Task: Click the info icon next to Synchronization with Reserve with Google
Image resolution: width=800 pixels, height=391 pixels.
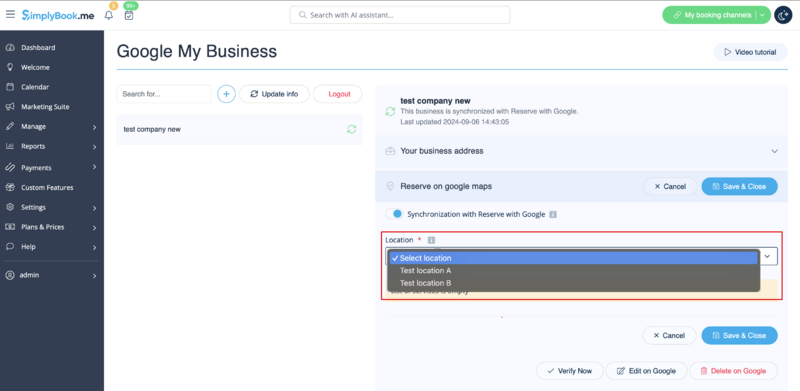Action: click(x=553, y=214)
